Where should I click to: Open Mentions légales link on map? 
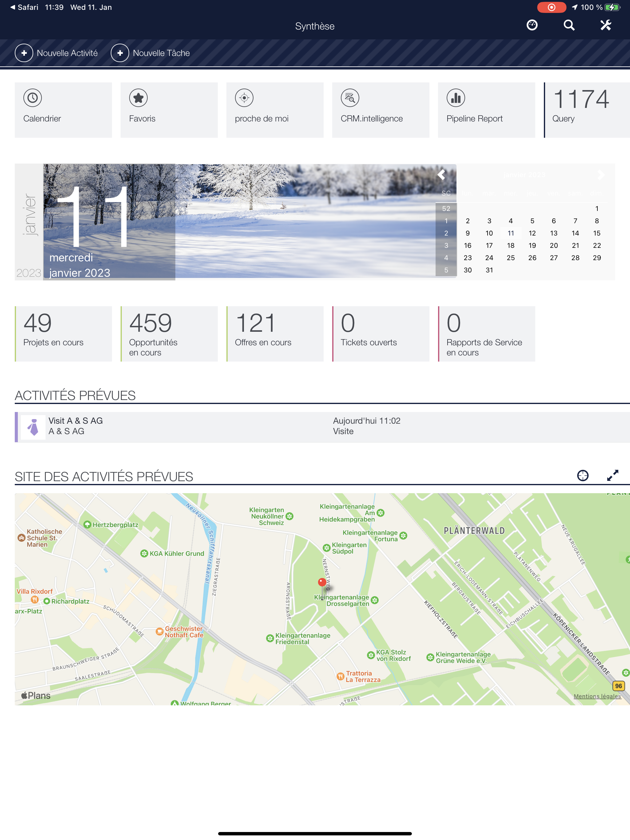pyautogui.click(x=597, y=696)
